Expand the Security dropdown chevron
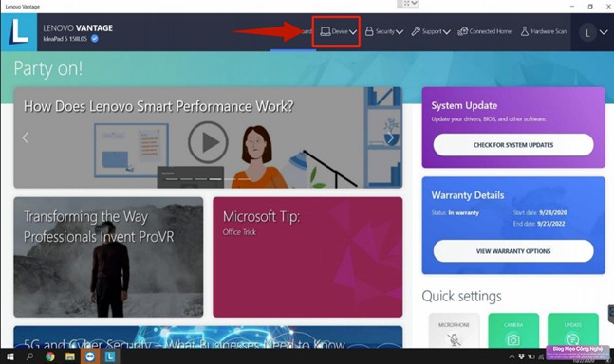 pyautogui.click(x=400, y=32)
